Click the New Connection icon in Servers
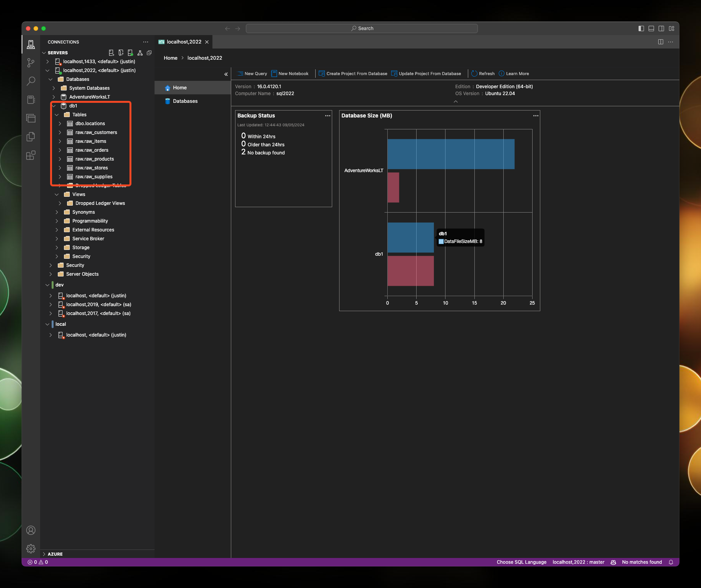 click(x=111, y=53)
